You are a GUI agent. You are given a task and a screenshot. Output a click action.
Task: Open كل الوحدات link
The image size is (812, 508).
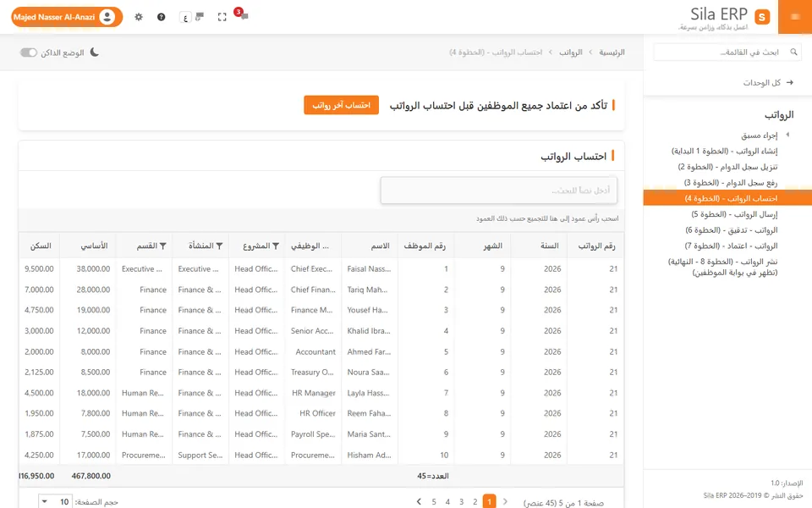[762, 82]
